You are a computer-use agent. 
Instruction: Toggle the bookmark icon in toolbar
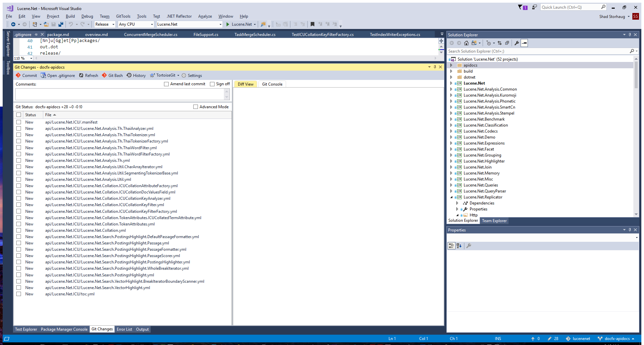[x=312, y=24]
